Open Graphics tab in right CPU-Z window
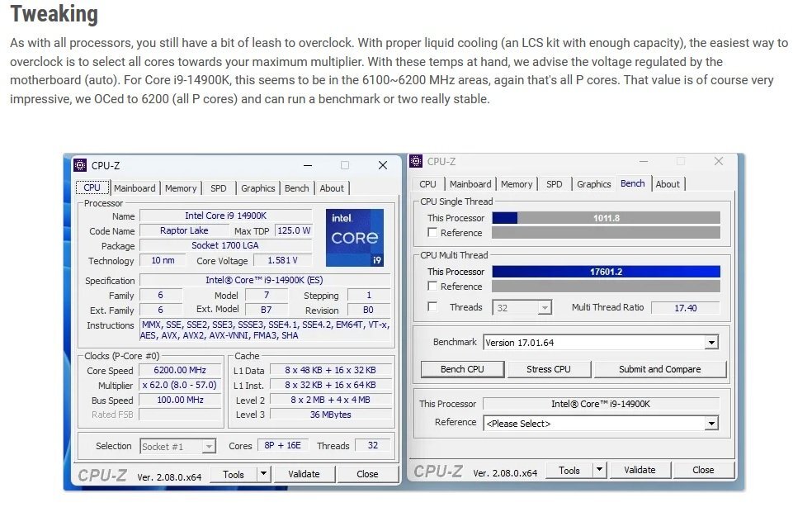 [x=594, y=184]
